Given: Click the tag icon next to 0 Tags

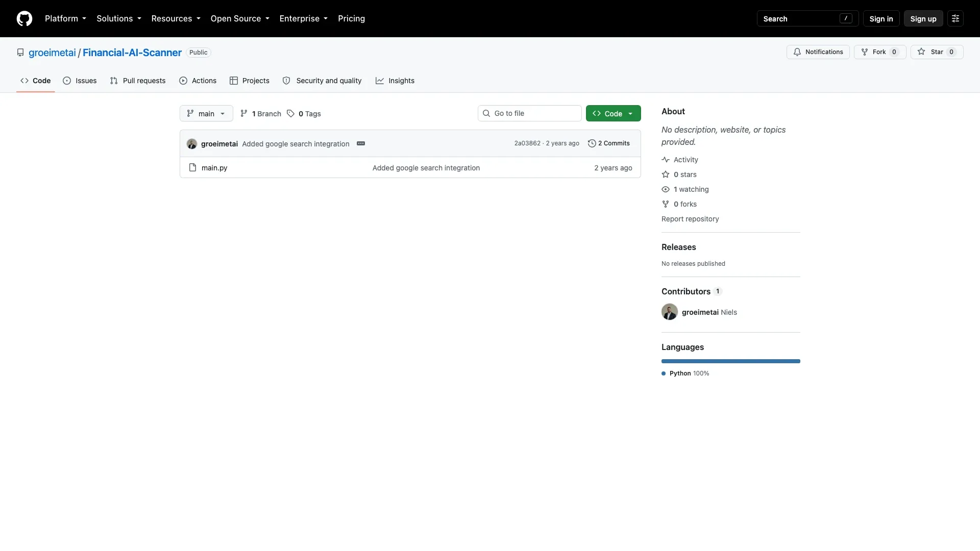Looking at the screenshot, I should tap(290, 113).
